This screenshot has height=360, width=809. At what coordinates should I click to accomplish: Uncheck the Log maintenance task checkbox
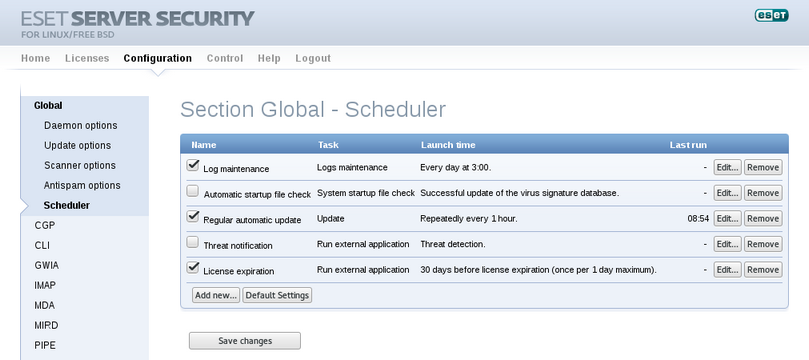(193, 165)
